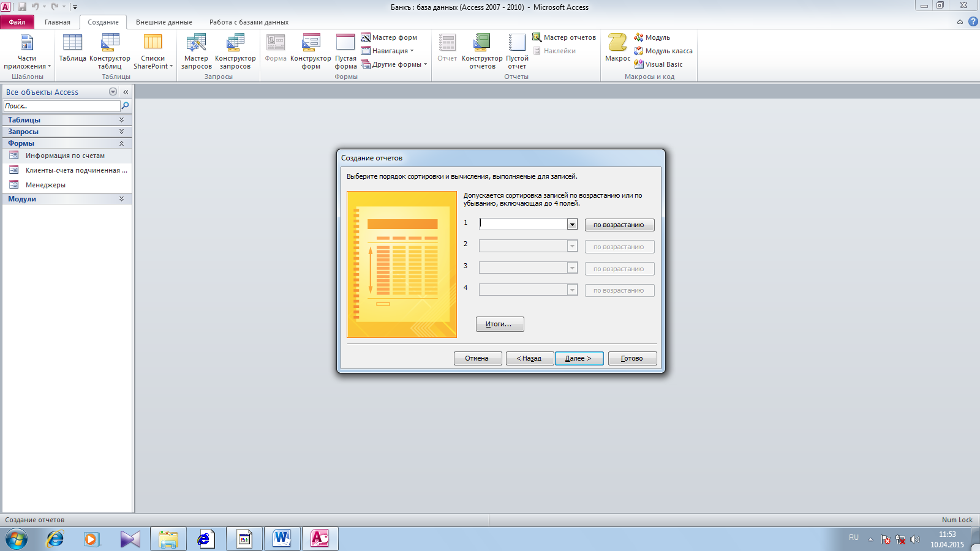Screen dimensions: 980x551
Task: Open Конструктор запросов (query designer)
Action: tap(235, 51)
